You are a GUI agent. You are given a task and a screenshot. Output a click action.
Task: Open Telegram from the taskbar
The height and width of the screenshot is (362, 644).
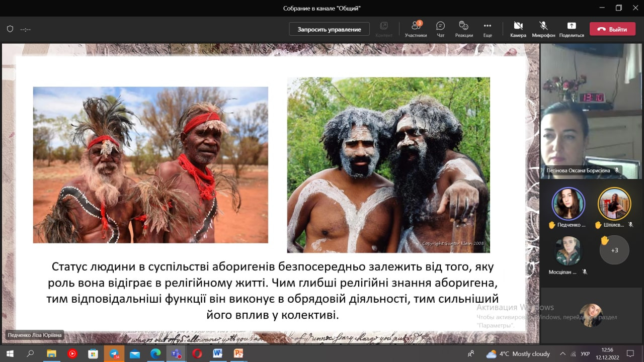[114, 353]
